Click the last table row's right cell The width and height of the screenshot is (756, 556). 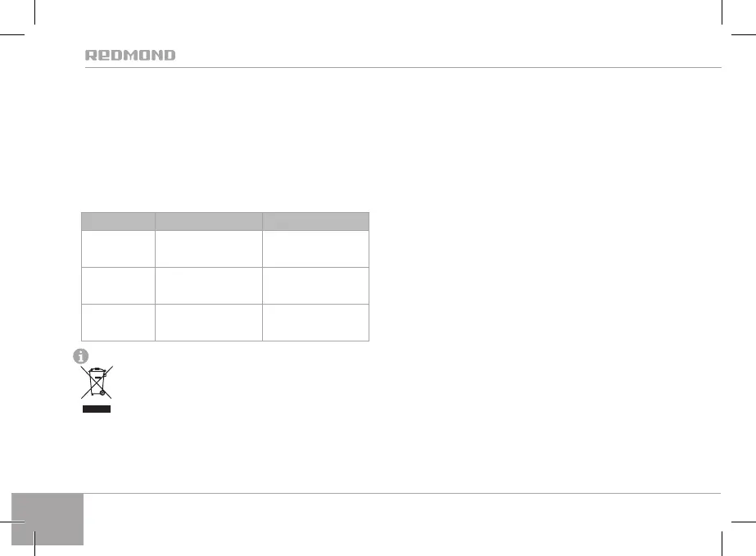pyautogui.click(x=315, y=322)
